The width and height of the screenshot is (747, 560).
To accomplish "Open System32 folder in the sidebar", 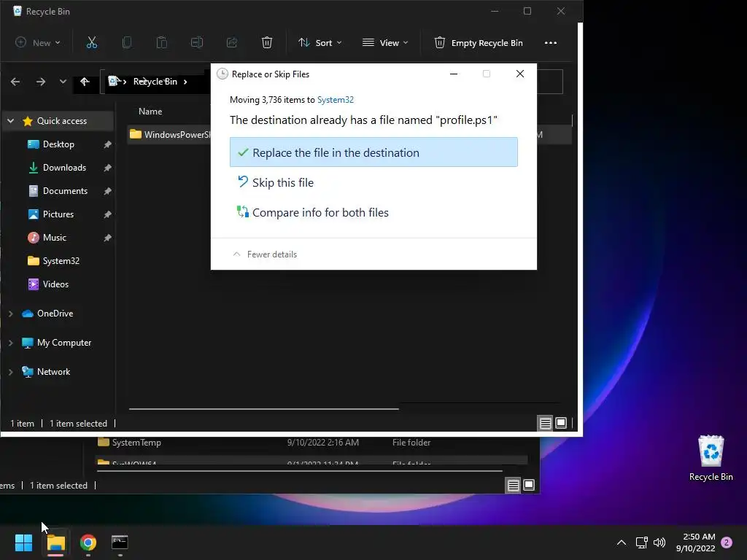I will [61, 261].
